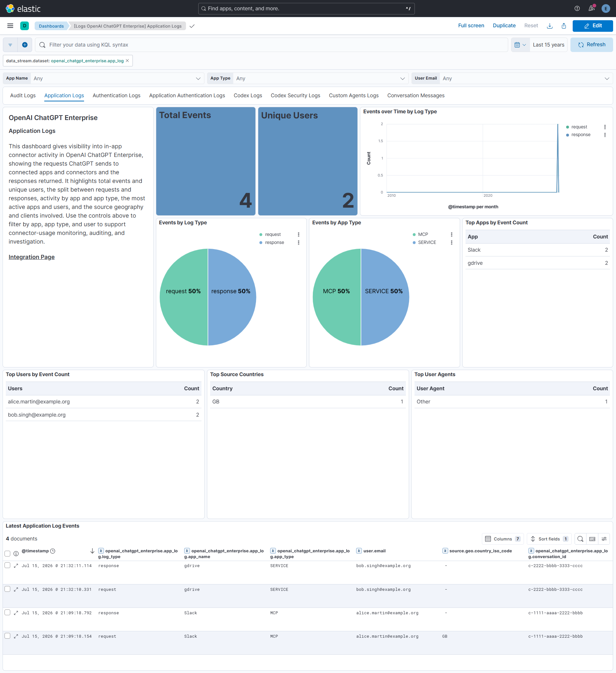
Task: Open display settings icon in events table
Action: pos(604,539)
